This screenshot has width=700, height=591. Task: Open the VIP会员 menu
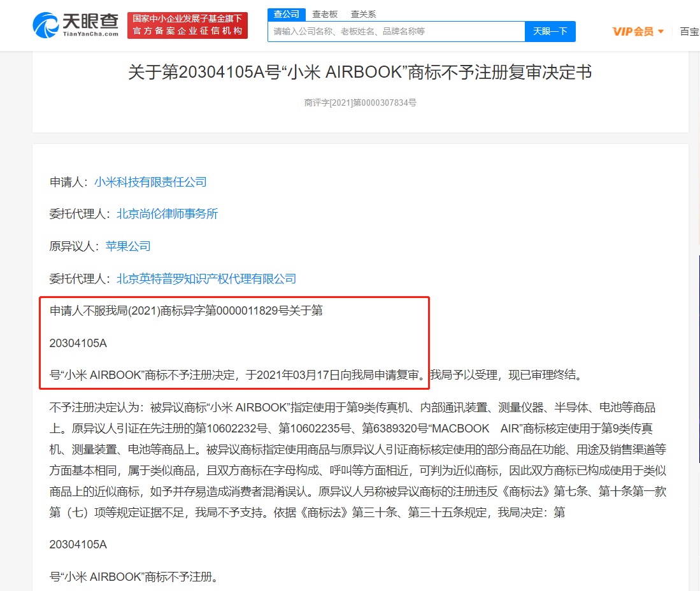[633, 31]
